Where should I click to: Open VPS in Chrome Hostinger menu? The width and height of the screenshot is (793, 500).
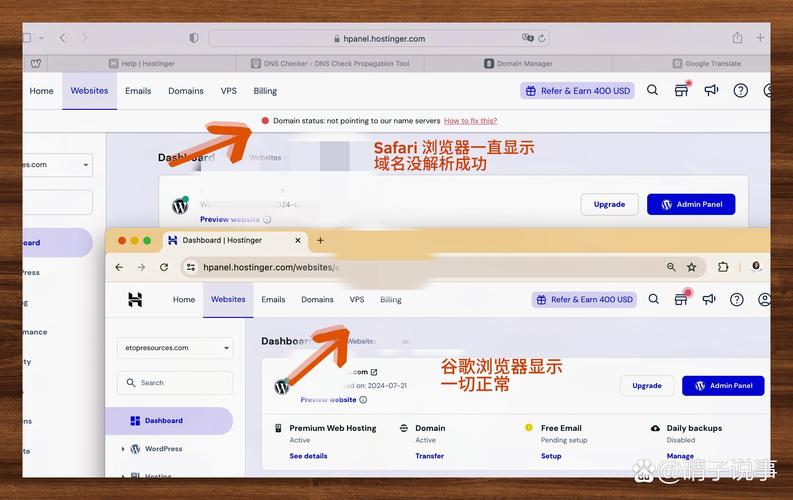pos(357,300)
